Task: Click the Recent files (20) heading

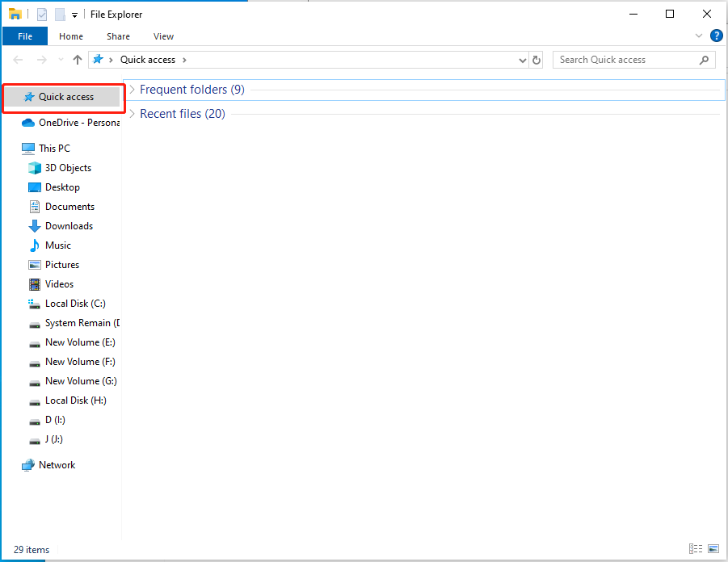Action: [x=183, y=114]
